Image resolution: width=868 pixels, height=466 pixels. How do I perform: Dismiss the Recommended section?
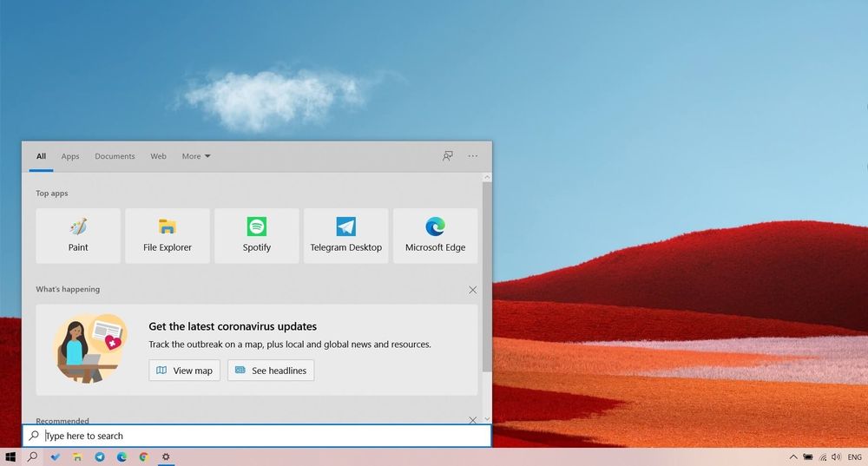coord(473,420)
